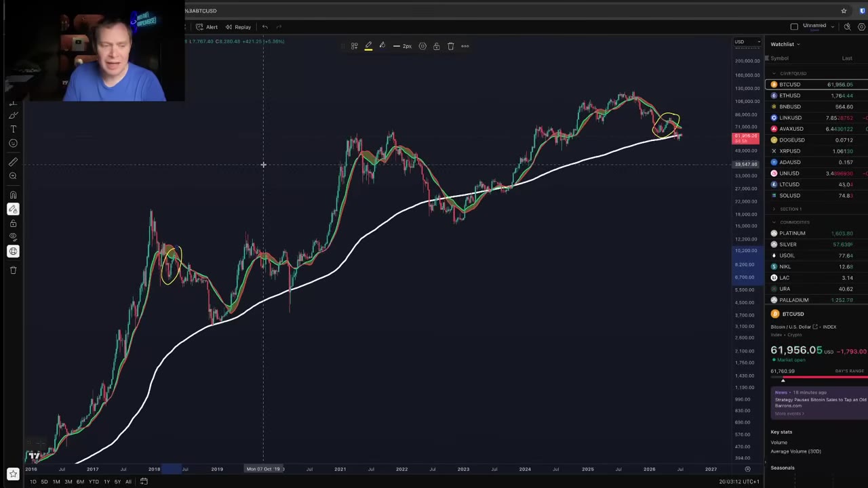This screenshot has height=488, width=868.
Task: Set time range to 5Y
Action: click(x=117, y=481)
